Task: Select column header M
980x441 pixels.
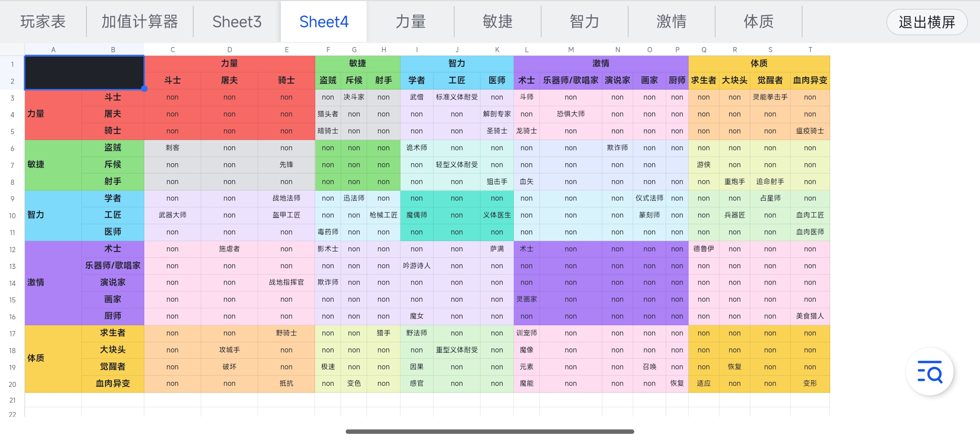Action: [x=571, y=50]
